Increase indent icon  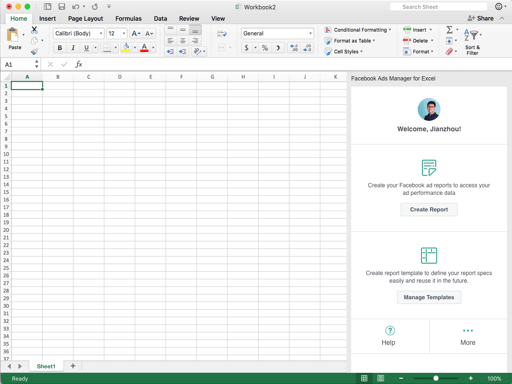click(x=183, y=51)
